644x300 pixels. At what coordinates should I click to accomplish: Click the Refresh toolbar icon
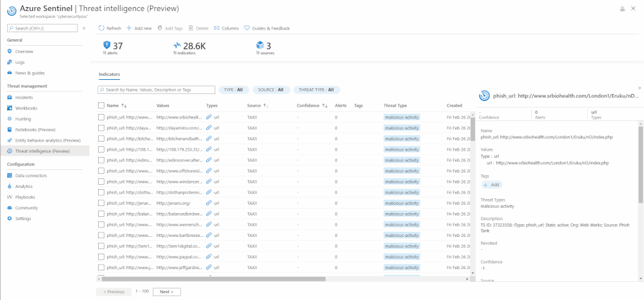[101, 28]
